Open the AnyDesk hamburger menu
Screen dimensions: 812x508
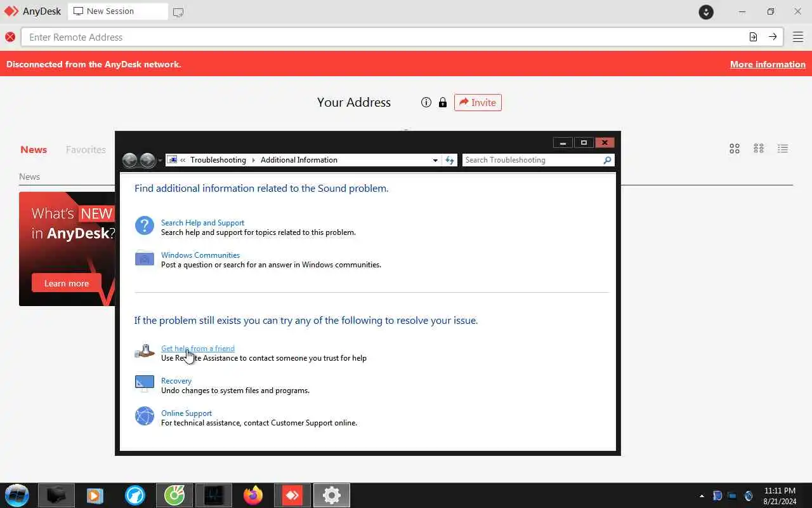click(x=798, y=37)
